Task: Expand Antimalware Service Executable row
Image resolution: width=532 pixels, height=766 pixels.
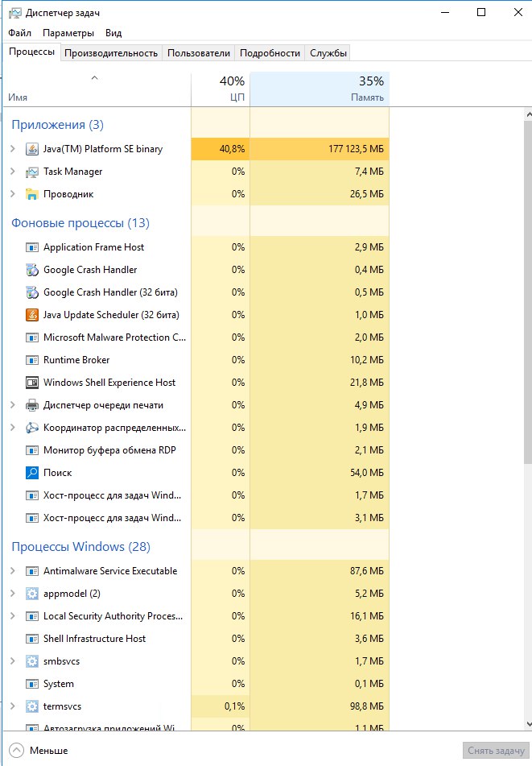Action: click(13, 570)
